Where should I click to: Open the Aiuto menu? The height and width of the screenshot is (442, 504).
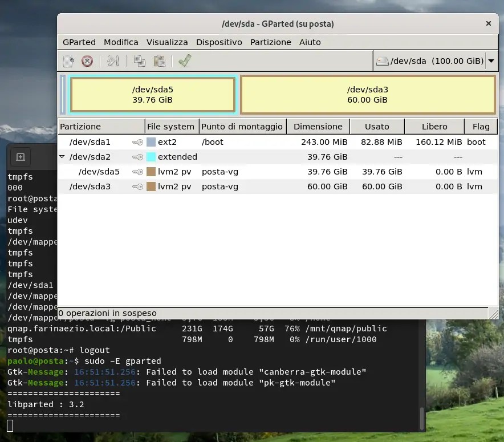[310, 42]
